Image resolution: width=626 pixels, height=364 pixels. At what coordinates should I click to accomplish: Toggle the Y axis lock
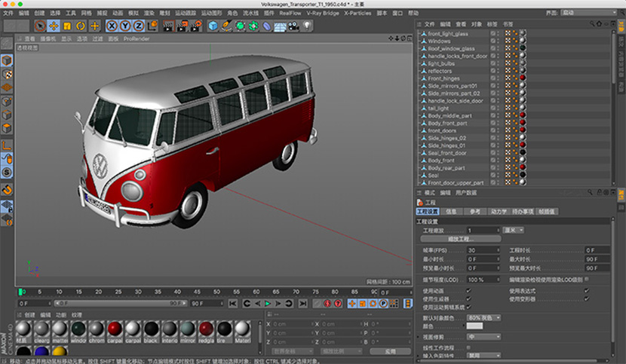(x=125, y=26)
